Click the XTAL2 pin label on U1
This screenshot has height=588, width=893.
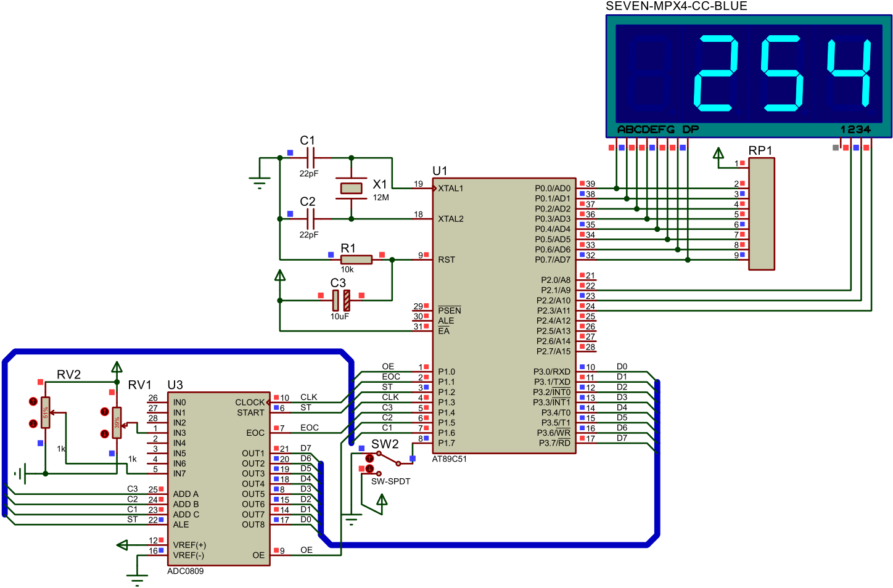450,219
